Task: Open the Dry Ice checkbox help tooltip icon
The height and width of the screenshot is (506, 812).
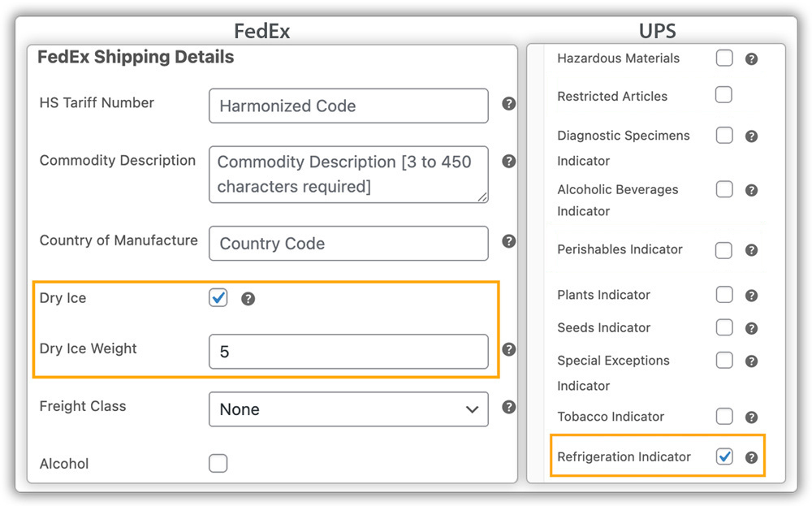Action: click(248, 298)
